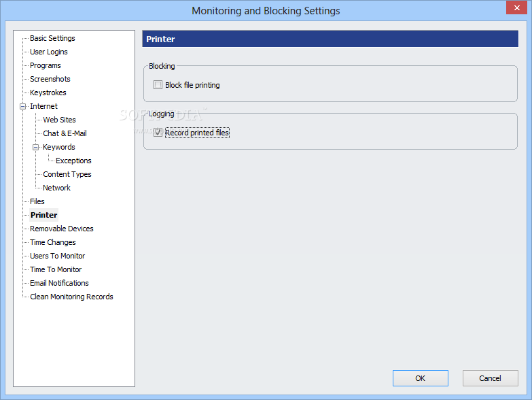Go to Programs settings
This screenshot has height=400, width=532.
[x=45, y=65]
